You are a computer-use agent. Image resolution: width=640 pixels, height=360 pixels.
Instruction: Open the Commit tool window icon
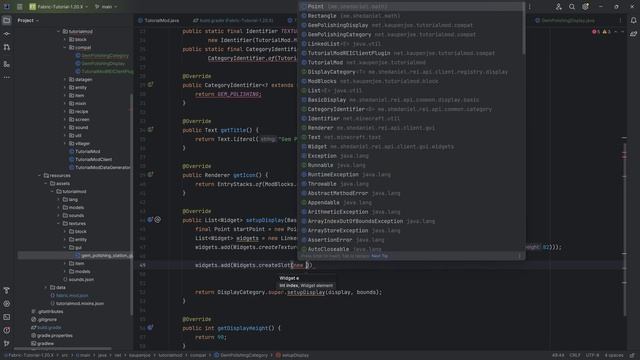point(7,34)
